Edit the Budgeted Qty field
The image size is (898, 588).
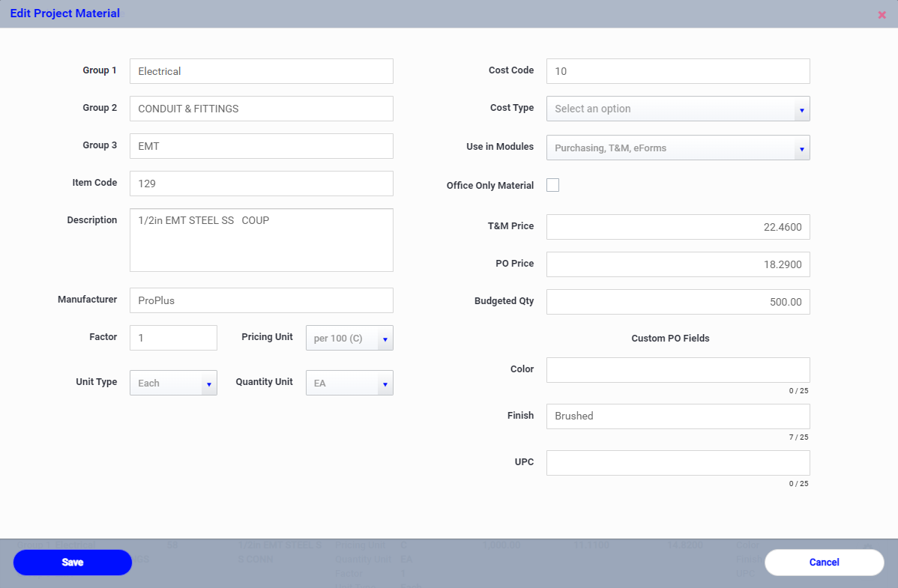[x=678, y=302]
